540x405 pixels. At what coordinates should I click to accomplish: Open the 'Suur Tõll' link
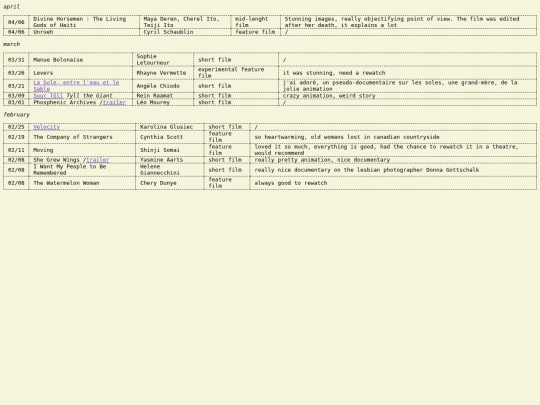(48, 96)
